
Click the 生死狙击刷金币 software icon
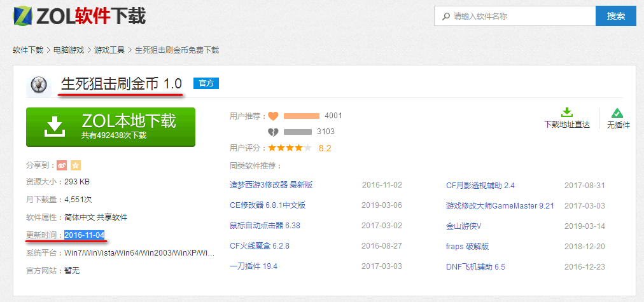39,85
